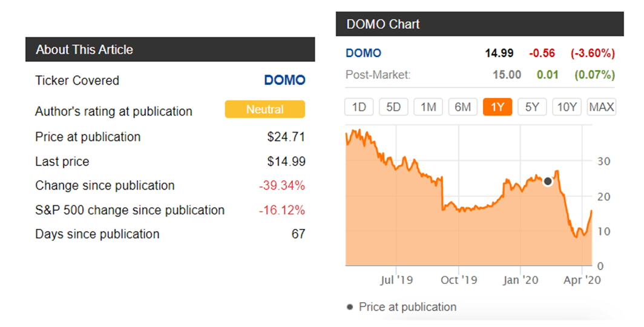Select the 5D chart range
This screenshot has height=327, width=644.
[x=393, y=107]
